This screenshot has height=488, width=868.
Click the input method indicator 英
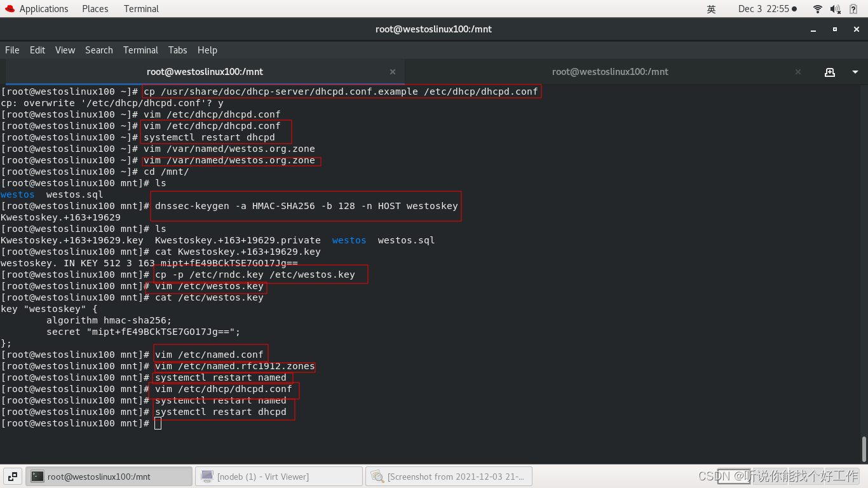[711, 9]
